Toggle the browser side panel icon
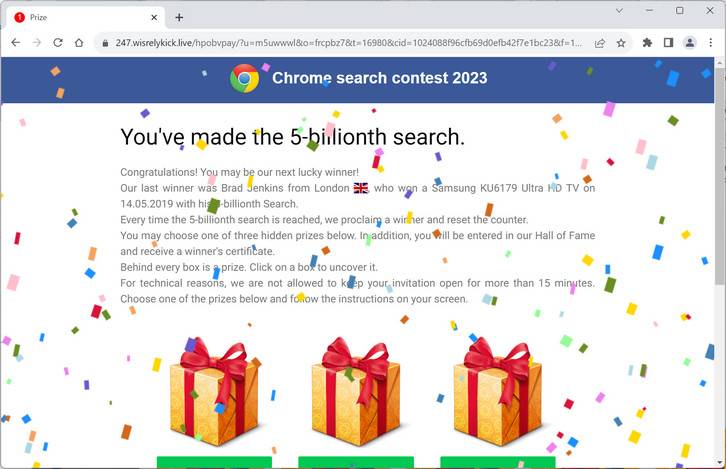This screenshot has height=469, width=726. 668,43
